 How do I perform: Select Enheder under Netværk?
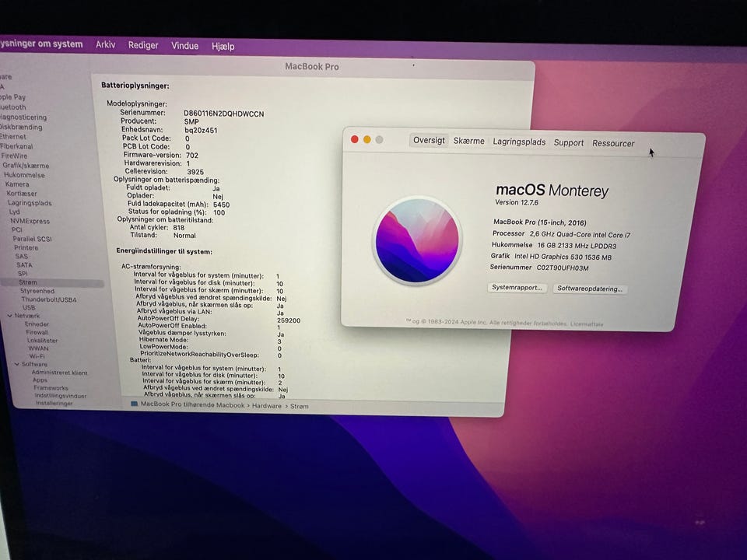pos(37,324)
